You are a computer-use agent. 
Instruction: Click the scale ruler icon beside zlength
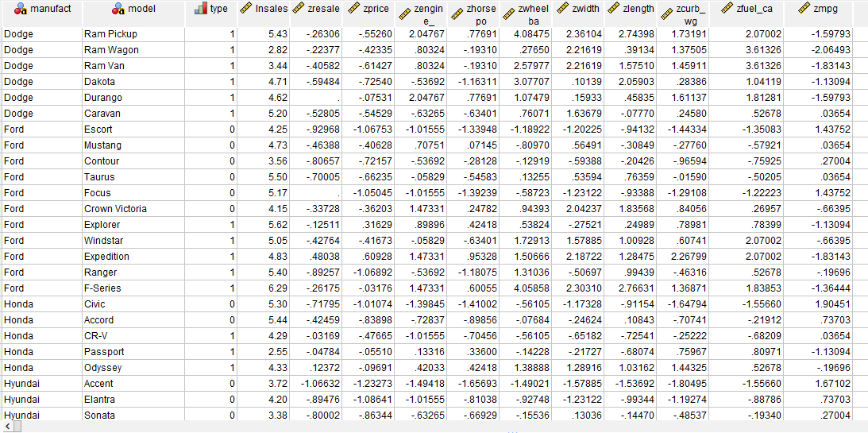click(613, 9)
